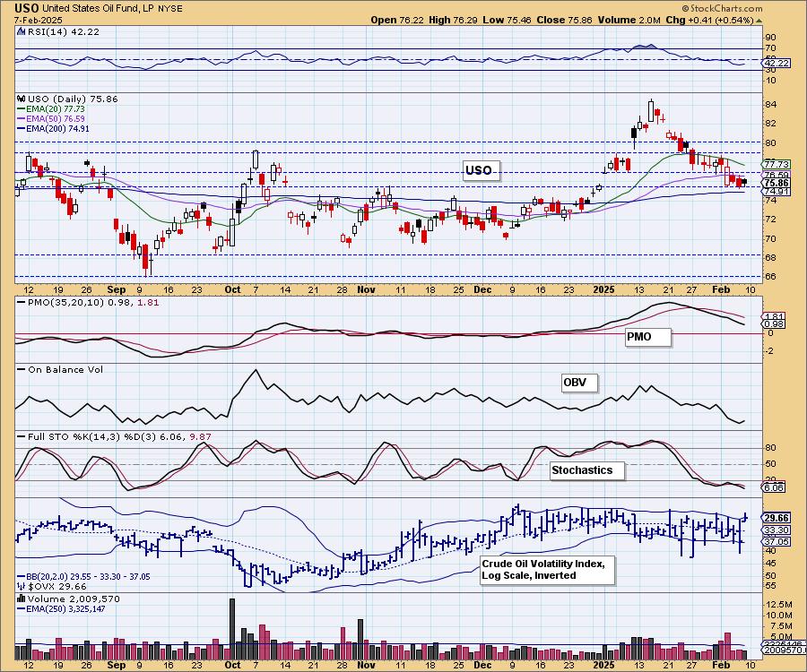Click the EMA(200) 74.91 legend text
Viewport: 807px width, 672px height.
58,128
